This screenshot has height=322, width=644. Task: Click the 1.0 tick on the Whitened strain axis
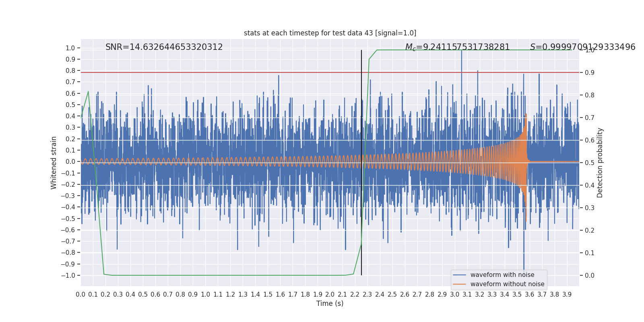pyautogui.click(x=70, y=48)
